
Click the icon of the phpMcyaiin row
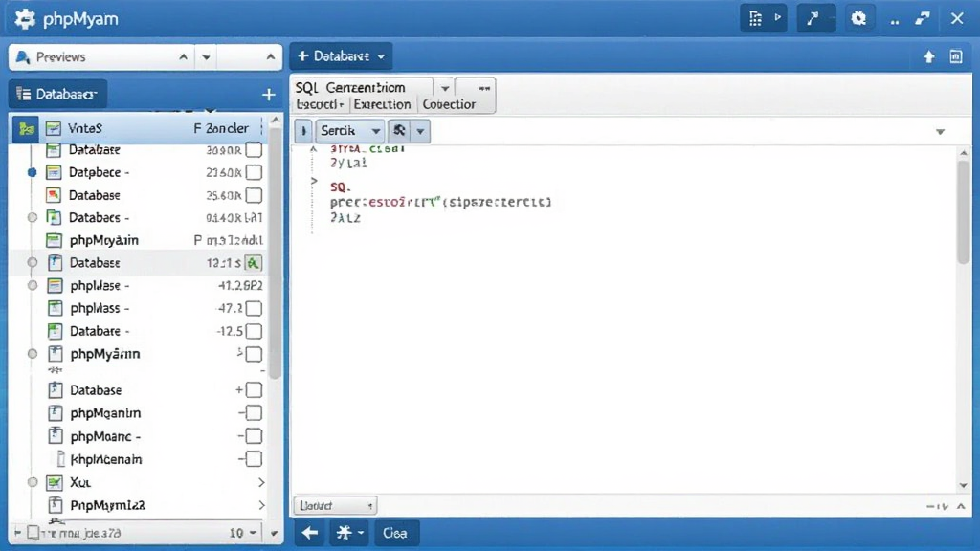tap(54, 240)
